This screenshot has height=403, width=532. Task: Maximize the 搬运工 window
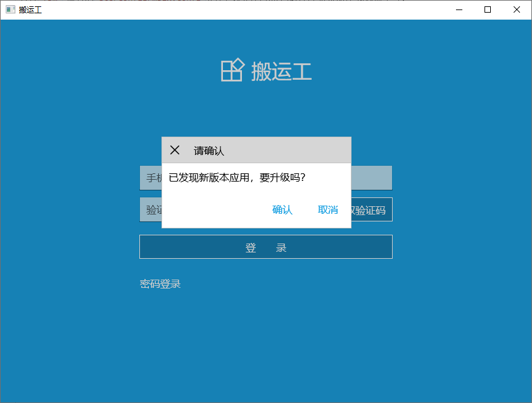(488, 9)
